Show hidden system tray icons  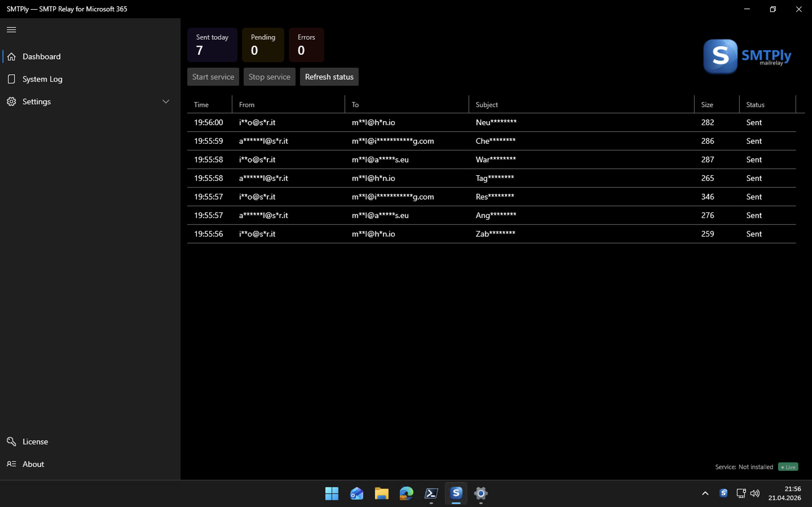point(705,493)
